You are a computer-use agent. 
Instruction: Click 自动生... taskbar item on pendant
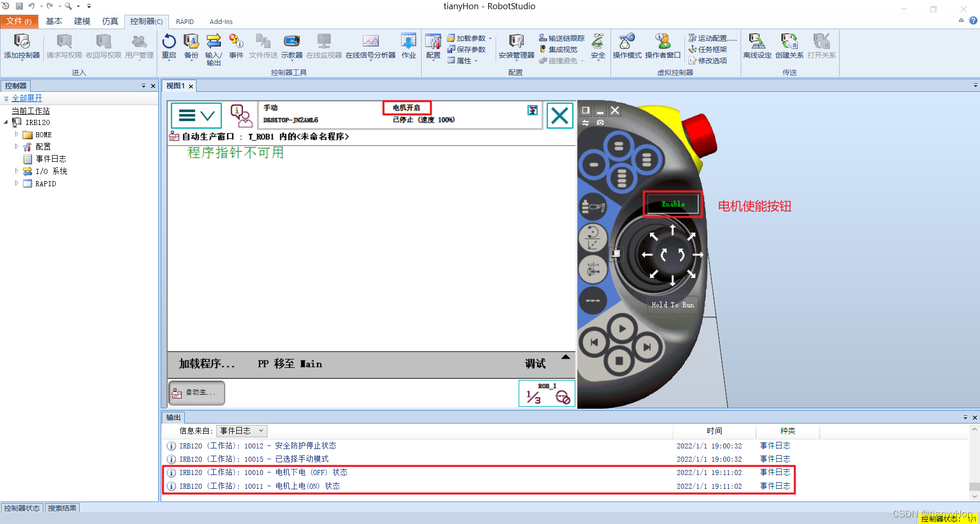point(197,393)
